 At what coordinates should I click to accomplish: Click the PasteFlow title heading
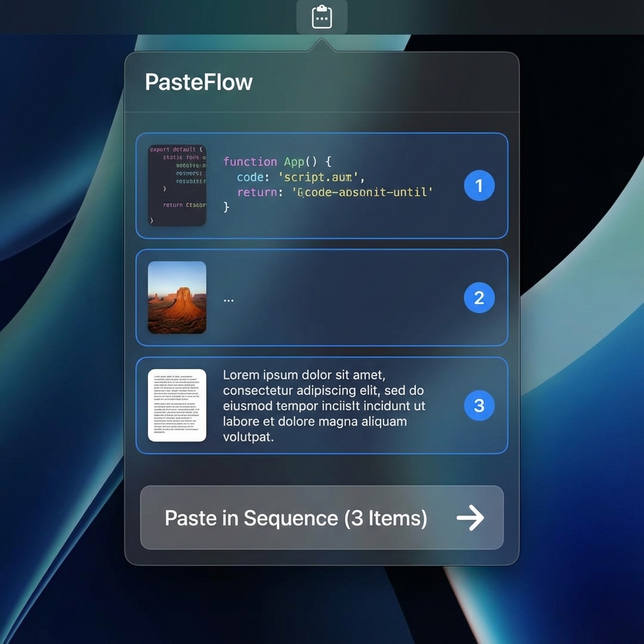click(198, 81)
